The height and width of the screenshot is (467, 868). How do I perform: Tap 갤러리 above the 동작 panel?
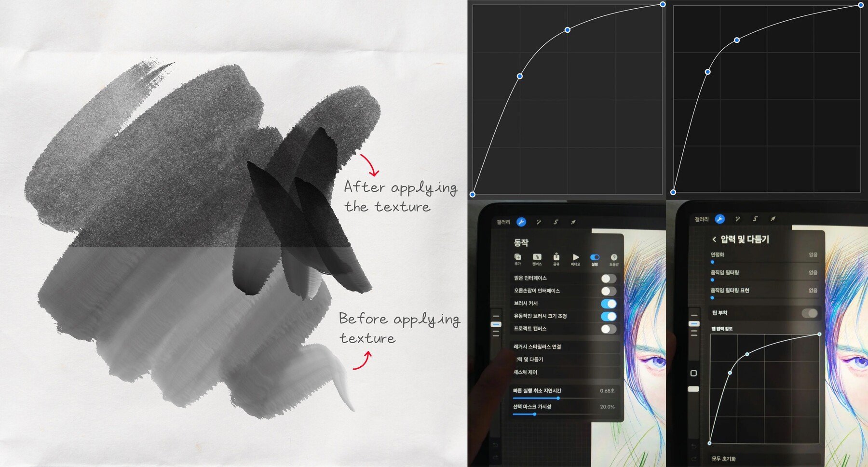503,222
